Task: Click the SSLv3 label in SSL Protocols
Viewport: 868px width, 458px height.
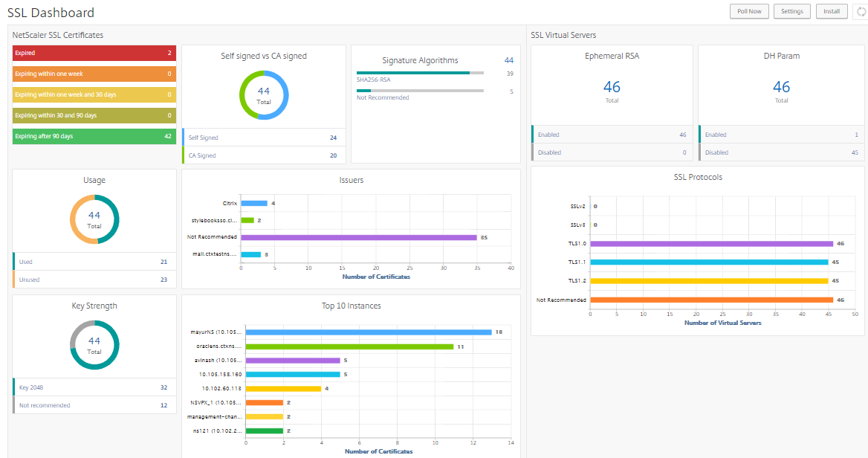Action: tap(577, 225)
